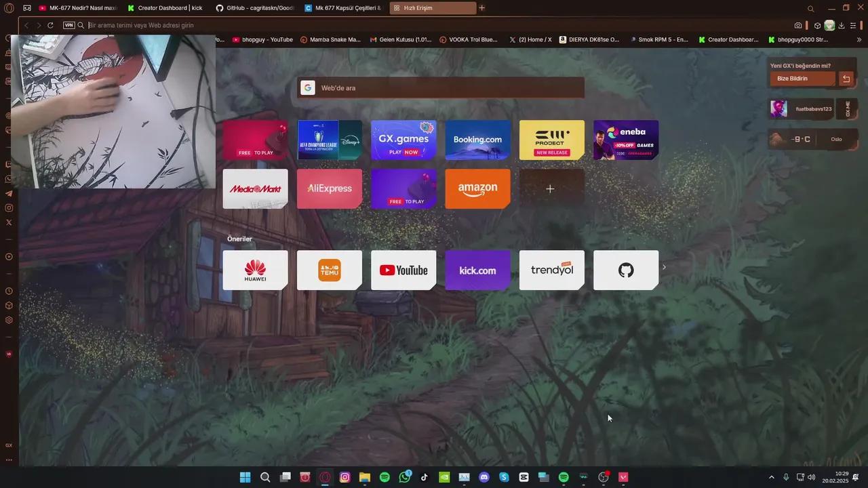Open the AliExpress speed dial tile
This screenshot has width=868, height=488.
(330, 188)
